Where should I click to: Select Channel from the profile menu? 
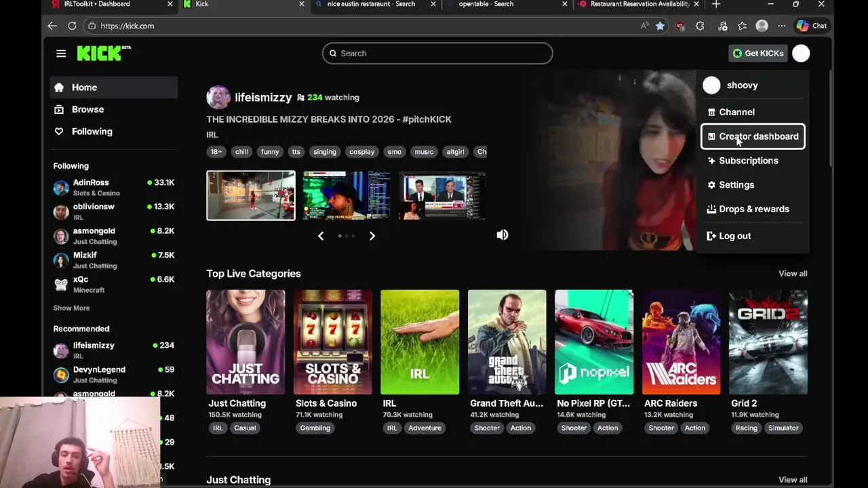point(753,112)
